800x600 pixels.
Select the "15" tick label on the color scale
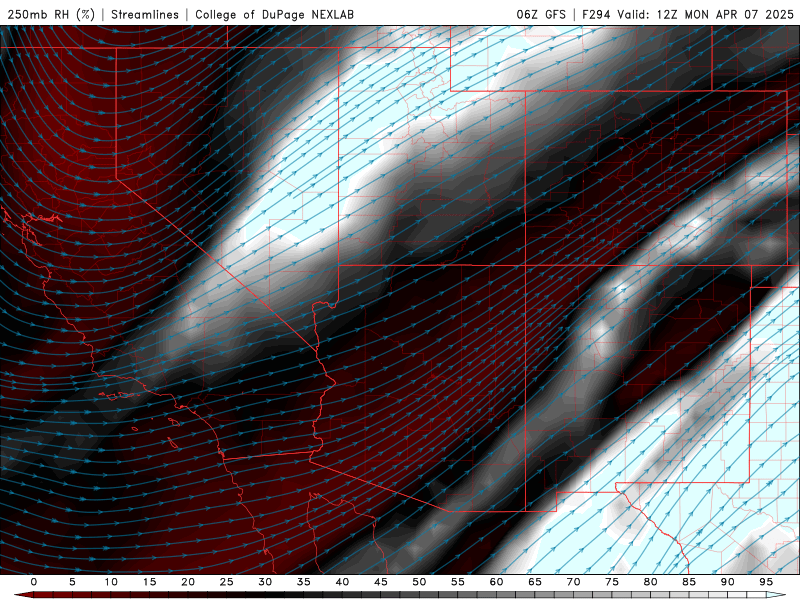click(x=149, y=582)
